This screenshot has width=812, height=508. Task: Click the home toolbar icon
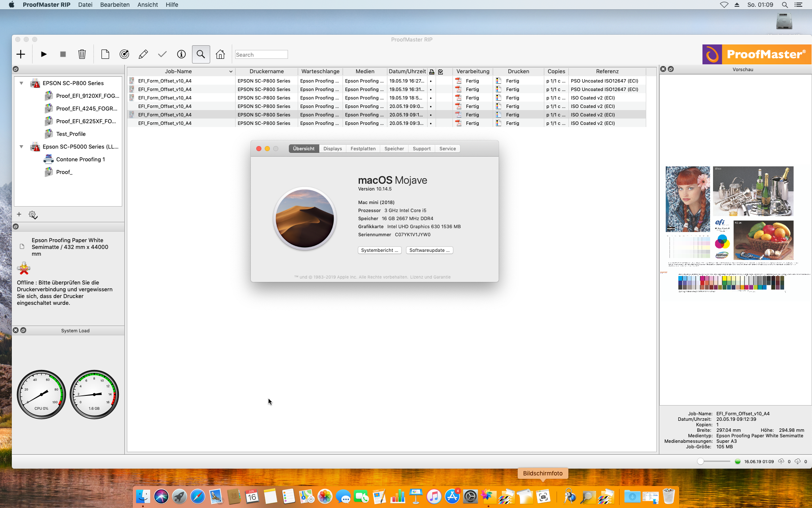[220, 54]
